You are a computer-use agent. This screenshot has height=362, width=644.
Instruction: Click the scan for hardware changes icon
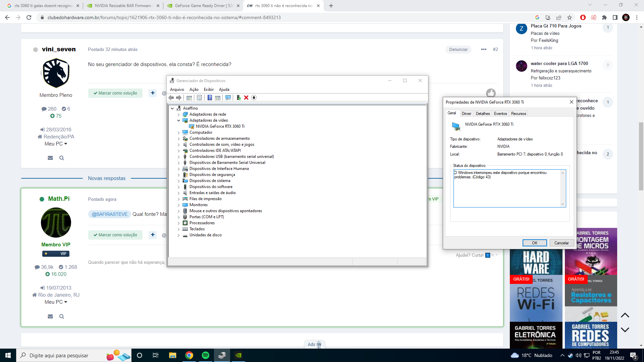[228, 98]
